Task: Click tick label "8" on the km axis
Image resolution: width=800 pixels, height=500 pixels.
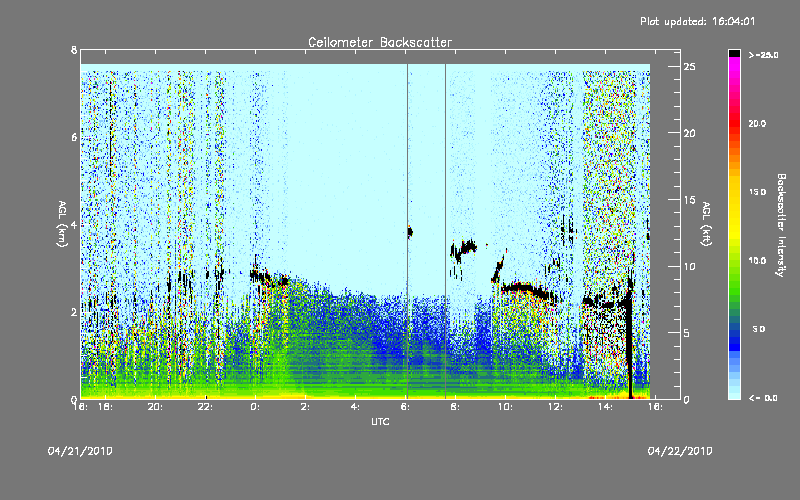Action: (74, 50)
